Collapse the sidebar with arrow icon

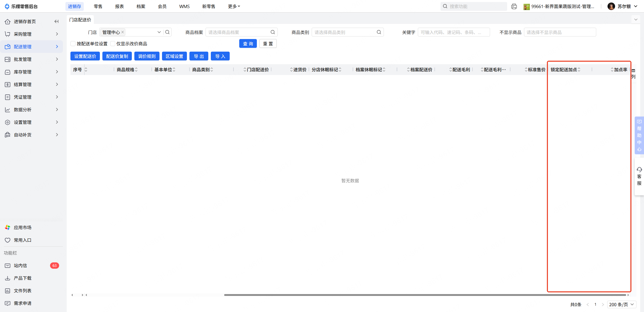coord(56,21)
